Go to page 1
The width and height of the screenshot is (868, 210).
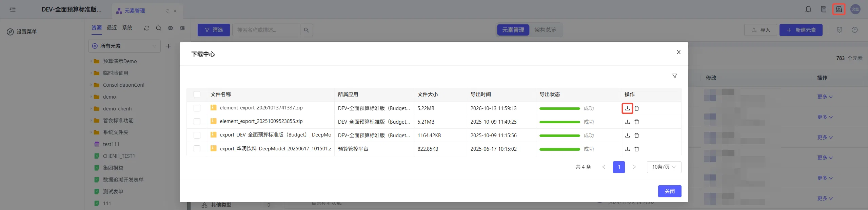pyautogui.click(x=619, y=167)
